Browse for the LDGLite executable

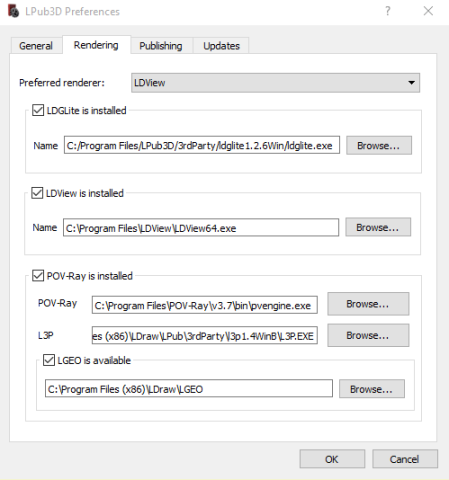379,145
